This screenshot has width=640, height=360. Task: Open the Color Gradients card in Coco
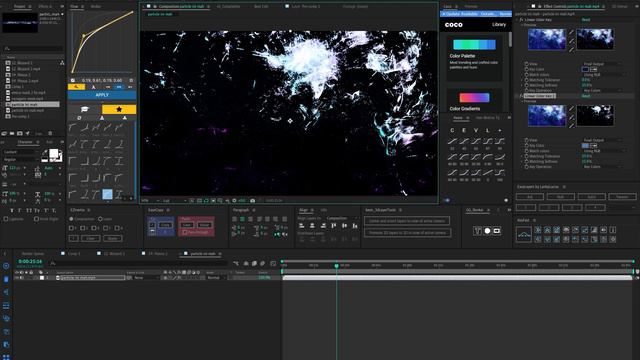tap(474, 100)
